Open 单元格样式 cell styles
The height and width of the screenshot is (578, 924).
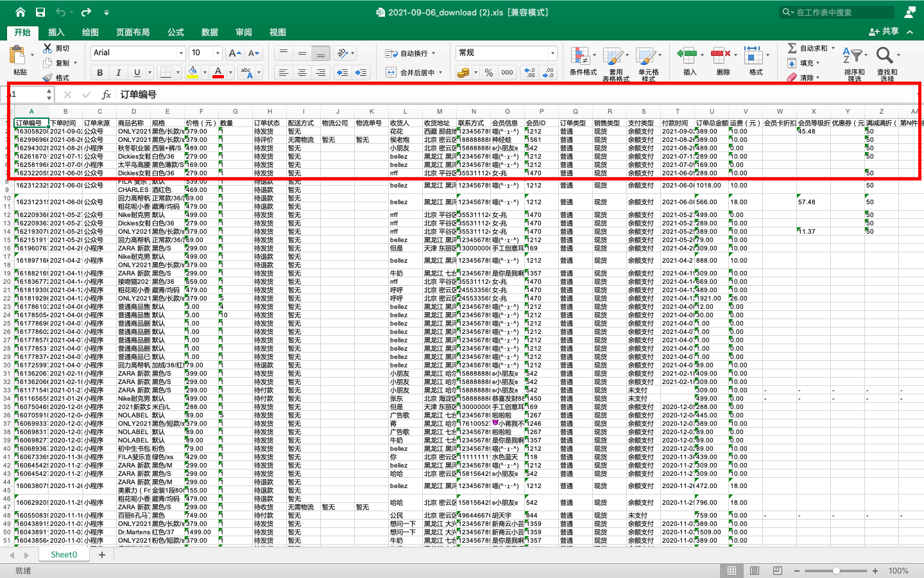tap(649, 64)
